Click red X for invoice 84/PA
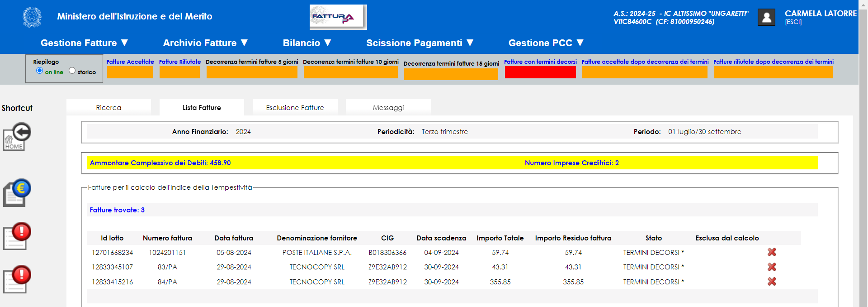Viewport: 868px width, 307px height. click(x=772, y=282)
